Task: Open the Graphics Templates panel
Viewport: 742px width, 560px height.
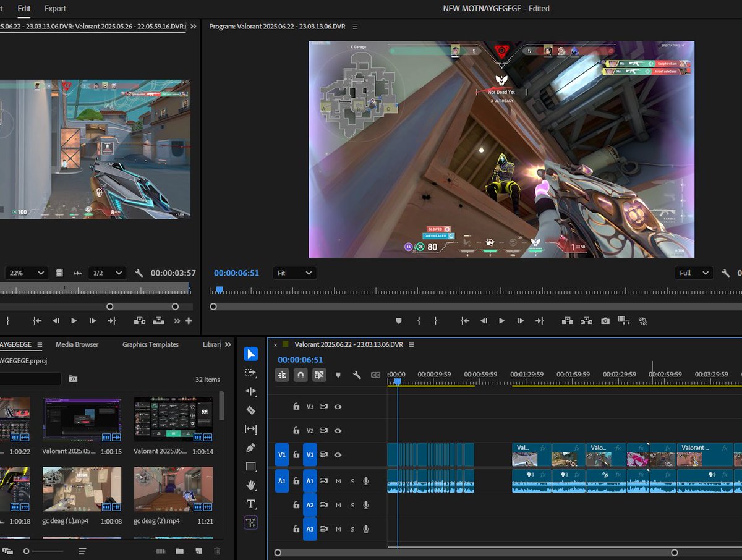Action: point(150,344)
